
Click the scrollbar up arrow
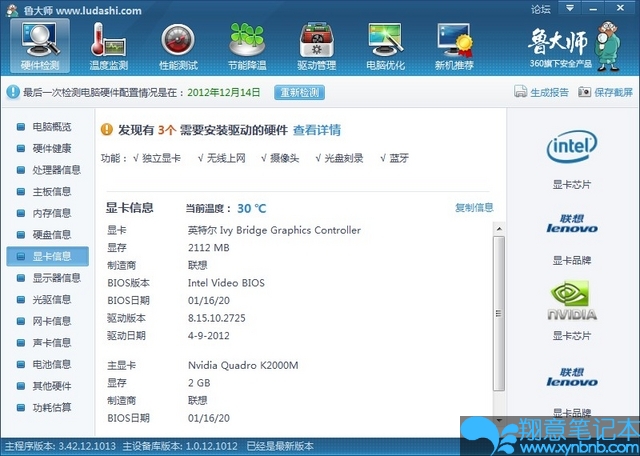[x=499, y=229]
